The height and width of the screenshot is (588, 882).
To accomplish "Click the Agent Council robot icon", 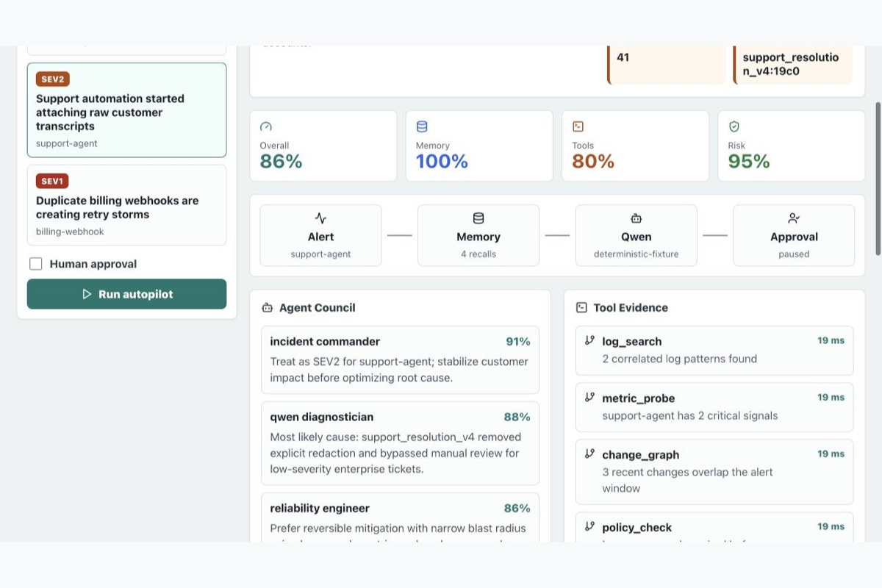I will click(x=268, y=308).
